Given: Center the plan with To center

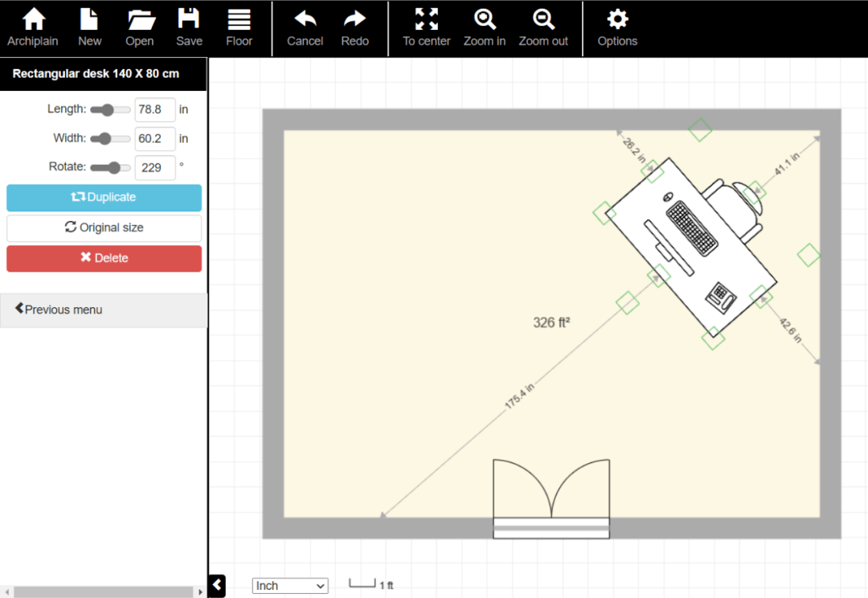Looking at the screenshot, I should pos(427,27).
